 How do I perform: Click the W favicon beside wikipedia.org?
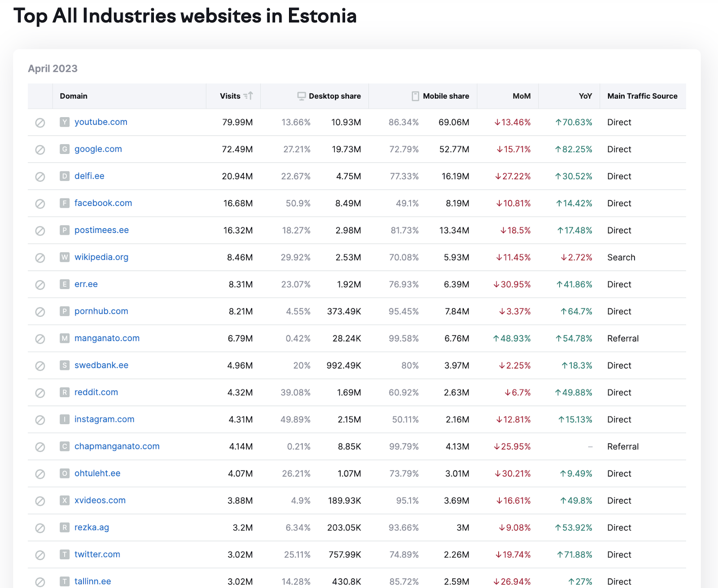65,257
